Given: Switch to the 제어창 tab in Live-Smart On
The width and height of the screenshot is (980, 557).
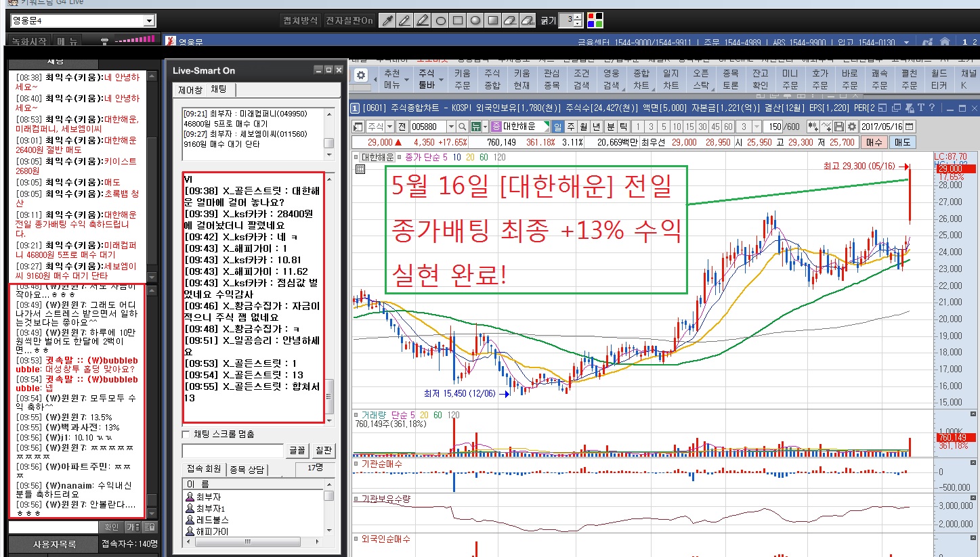Looking at the screenshot, I should click(190, 89).
